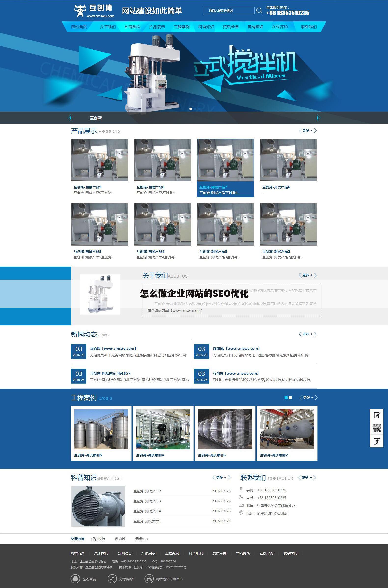Viewport: 388px width, 588px height.
Task: Click the share website icon in footer
Action: pos(112,579)
